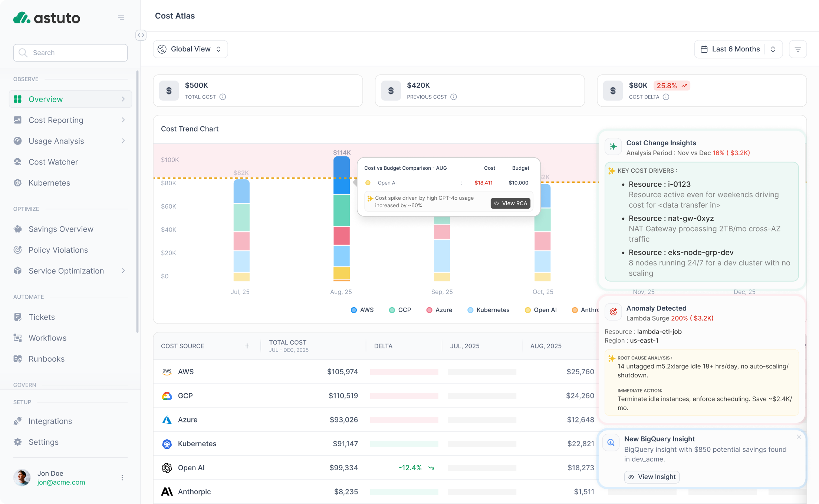Click the Previous Cost info icon
The height and width of the screenshot is (504, 819).
(x=453, y=97)
